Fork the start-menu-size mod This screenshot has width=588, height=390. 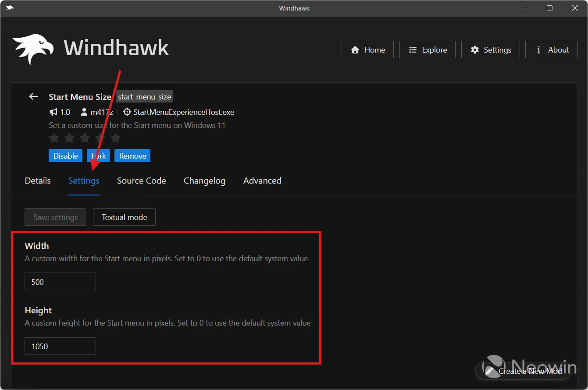98,156
